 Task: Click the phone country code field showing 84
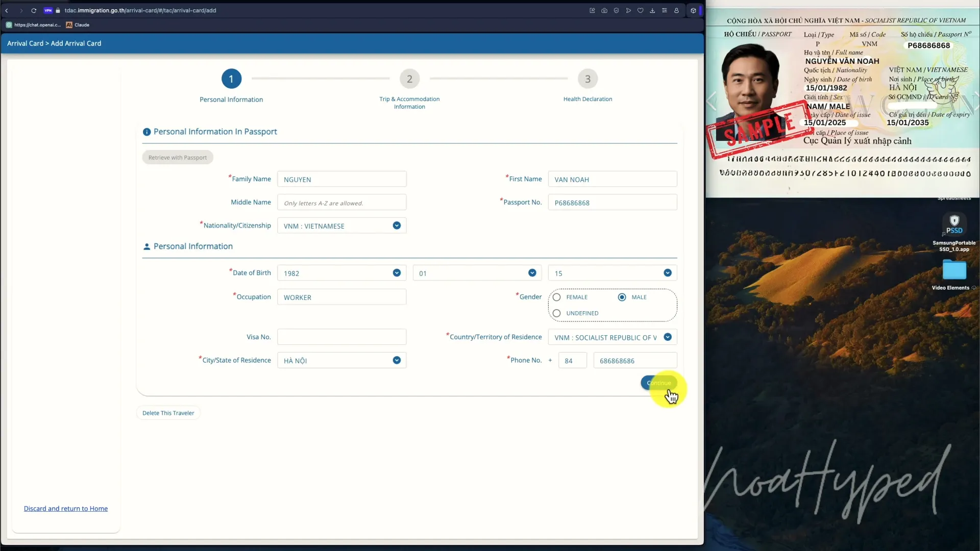573,360
